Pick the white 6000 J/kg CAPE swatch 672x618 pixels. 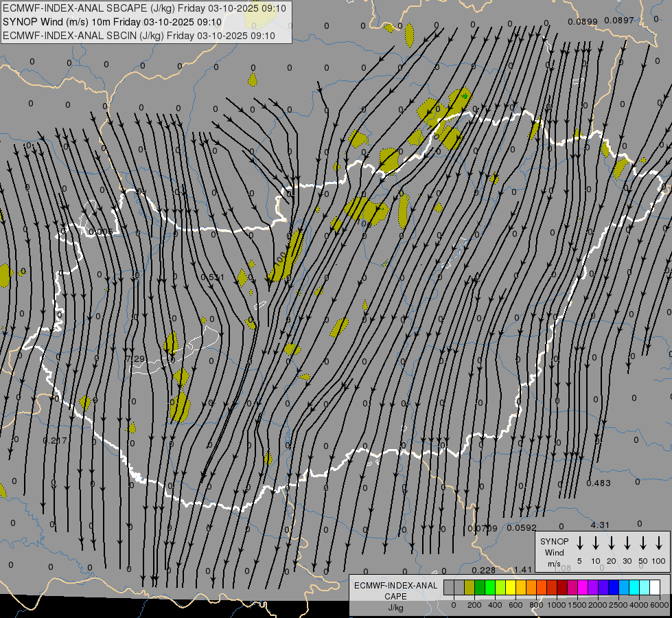click(655, 587)
